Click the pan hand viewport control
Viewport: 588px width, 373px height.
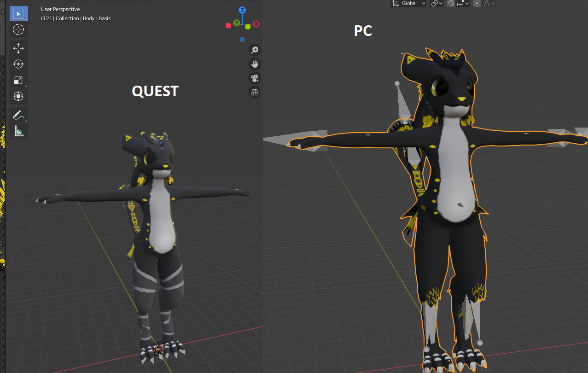click(x=255, y=64)
